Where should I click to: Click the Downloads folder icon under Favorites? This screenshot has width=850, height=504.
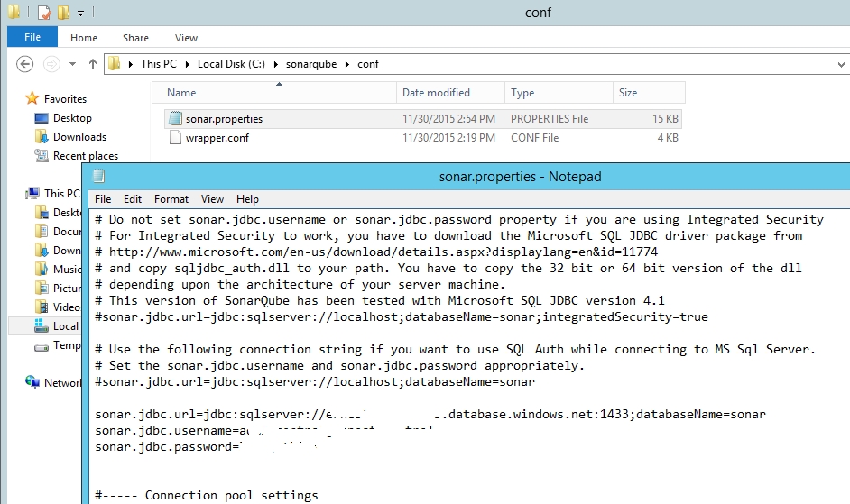coord(42,136)
